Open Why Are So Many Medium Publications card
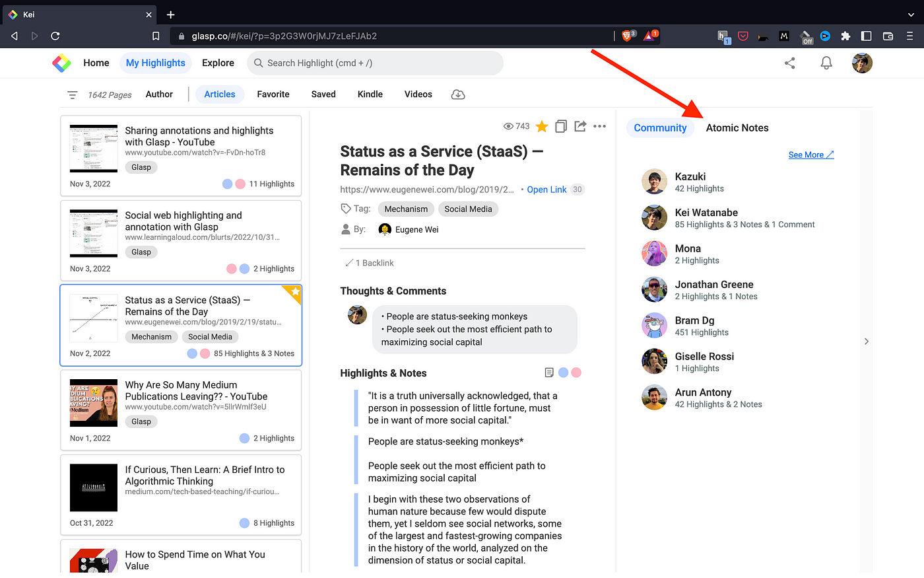This screenshot has width=924, height=578. (x=181, y=410)
